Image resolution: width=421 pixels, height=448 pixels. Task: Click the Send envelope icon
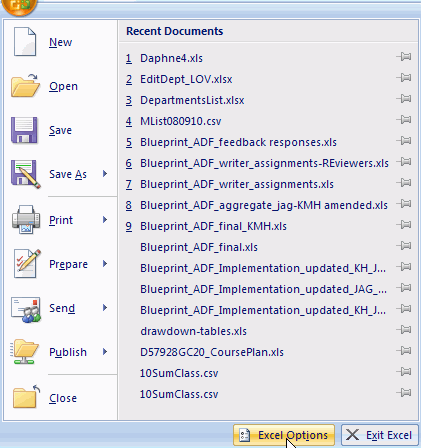click(x=26, y=309)
